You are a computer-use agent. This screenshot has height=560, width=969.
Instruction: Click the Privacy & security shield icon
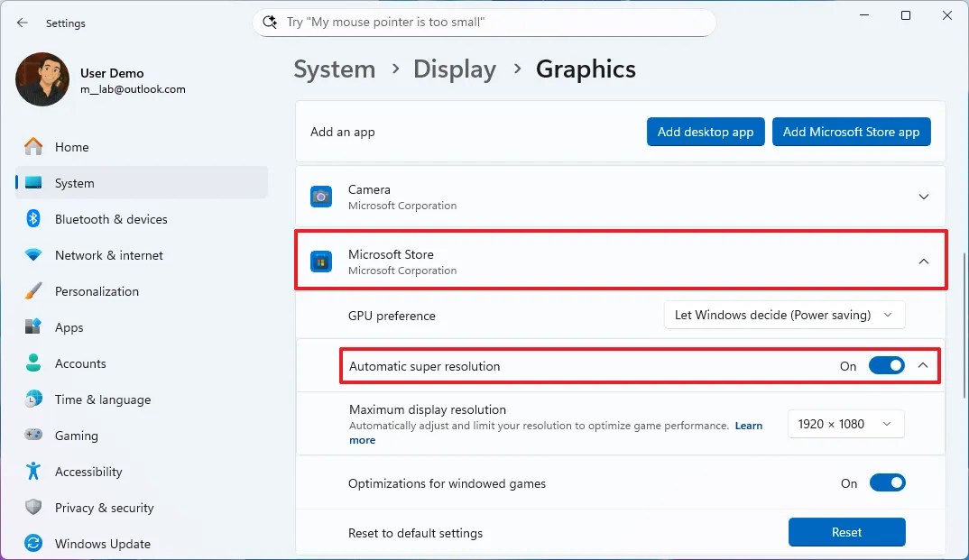(x=33, y=507)
